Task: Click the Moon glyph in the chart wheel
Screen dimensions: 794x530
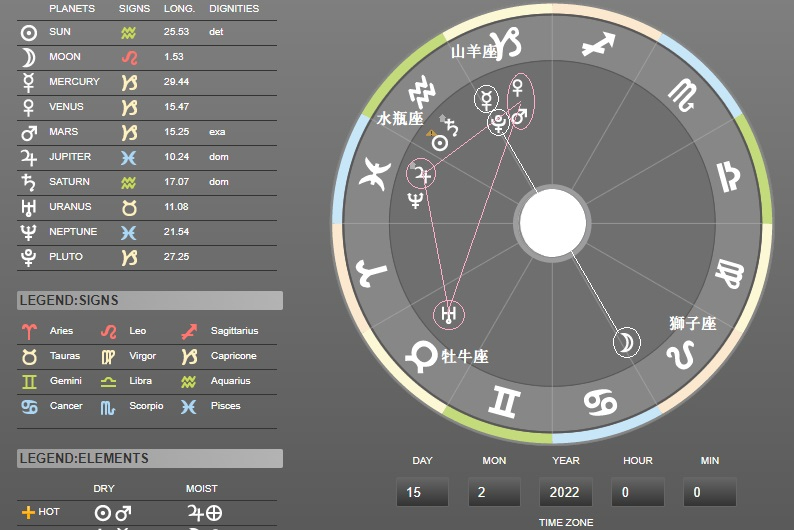Action: coord(626,343)
